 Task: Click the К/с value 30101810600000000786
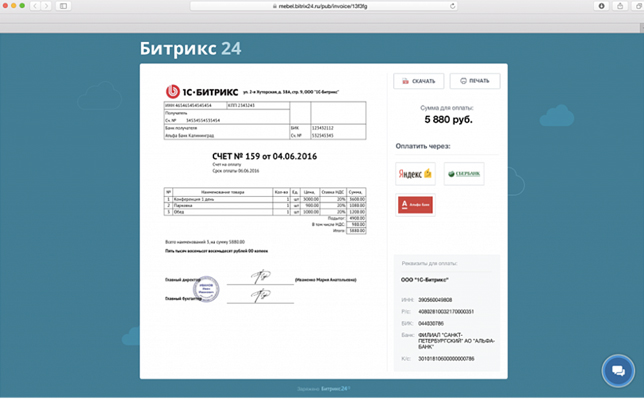446,359
